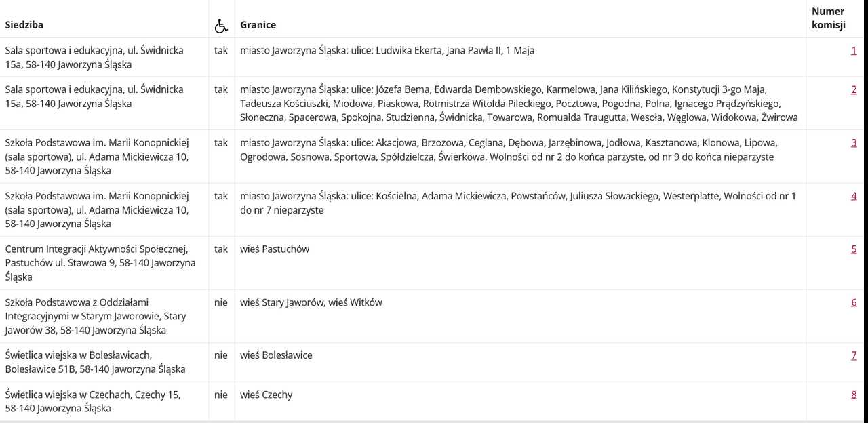Click the 'nie' accessibility value for Bolesławice

[221, 355]
